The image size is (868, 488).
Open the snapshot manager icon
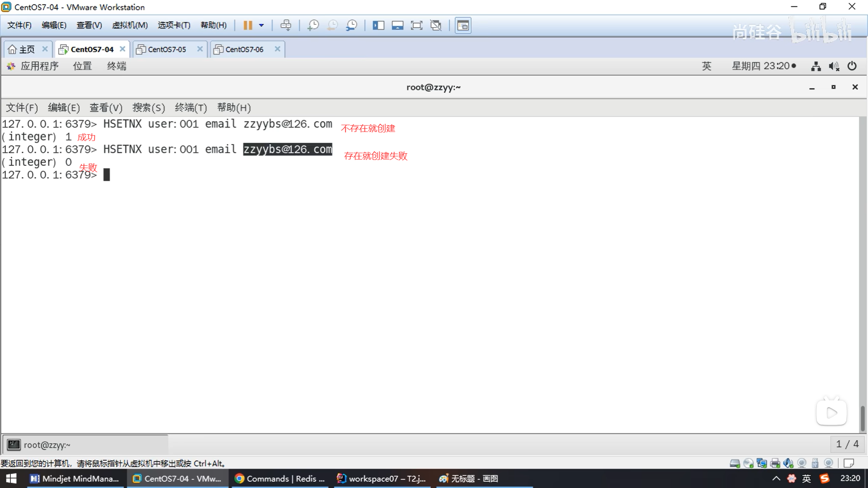[x=352, y=25]
